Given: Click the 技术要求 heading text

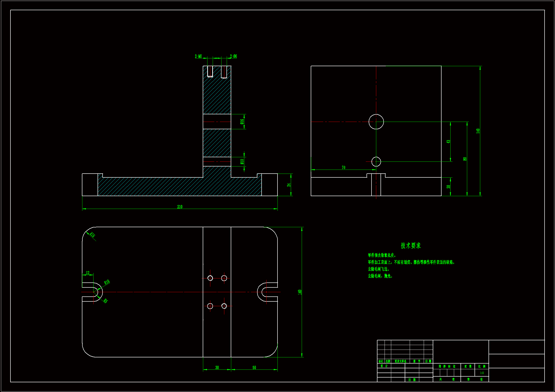Looking at the screenshot, I should click(x=411, y=246).
